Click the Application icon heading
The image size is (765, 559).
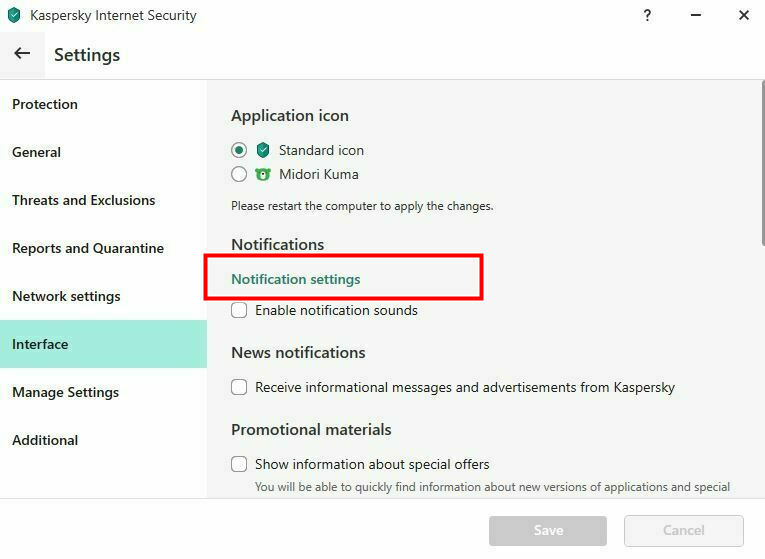[290, 116]
